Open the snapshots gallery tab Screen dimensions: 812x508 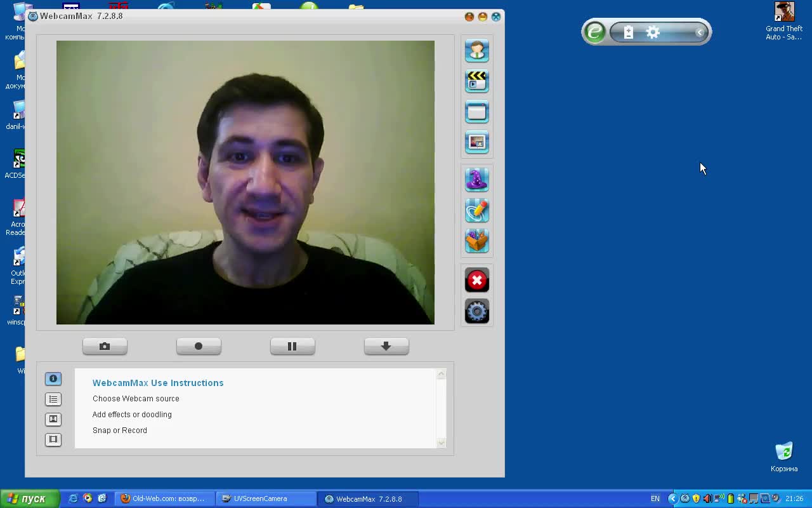click(x=53, y=419)
